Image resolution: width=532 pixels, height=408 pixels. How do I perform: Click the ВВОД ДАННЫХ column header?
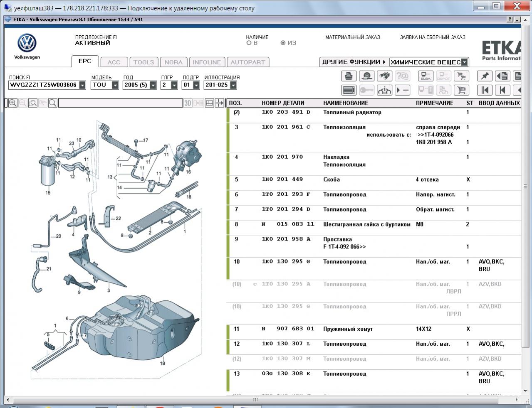coord(499,103)
